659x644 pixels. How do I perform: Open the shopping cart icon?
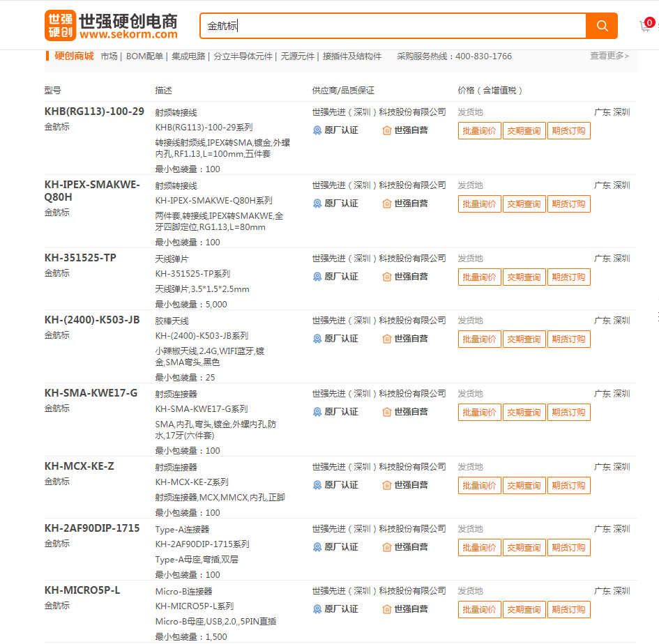tap(646, 26)
